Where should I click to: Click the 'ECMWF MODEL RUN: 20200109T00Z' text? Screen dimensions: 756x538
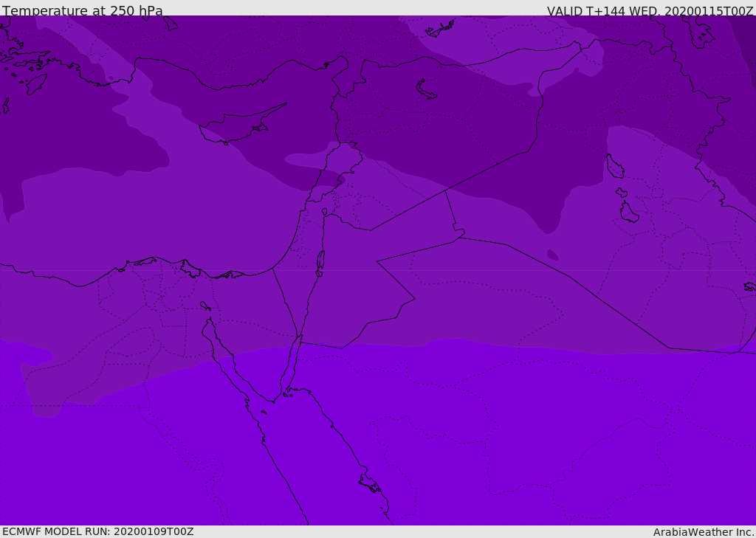[x=98, y=531]
